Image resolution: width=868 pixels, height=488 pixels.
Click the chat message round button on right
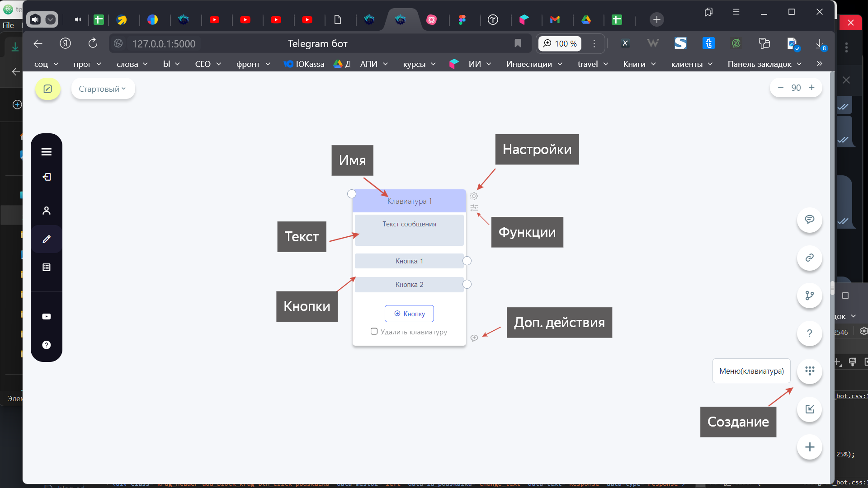(x=809, y=220)
